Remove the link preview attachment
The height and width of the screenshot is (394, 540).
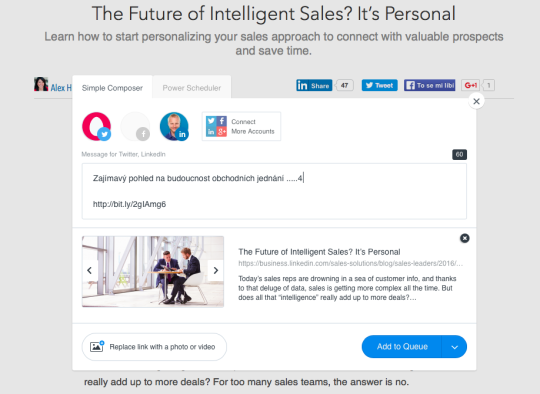coord(465,238)
